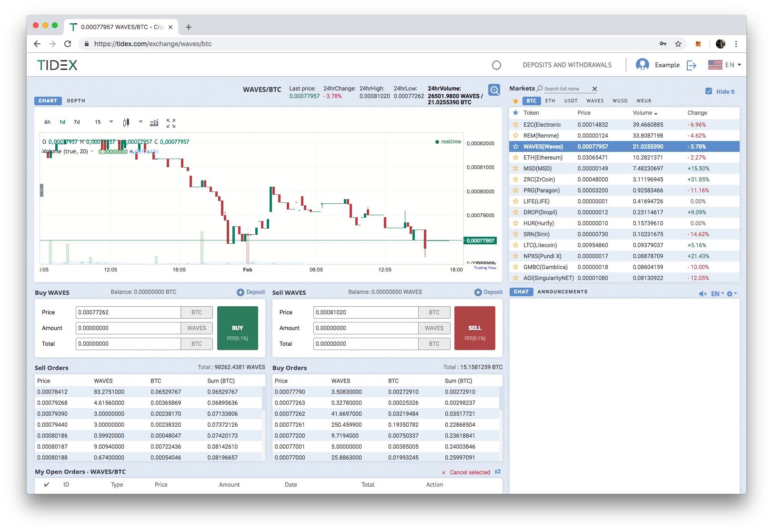The height and width of the screenshot is (532, 773).
Task: Focus the Search full name field
Action: (x=567, y=89)
